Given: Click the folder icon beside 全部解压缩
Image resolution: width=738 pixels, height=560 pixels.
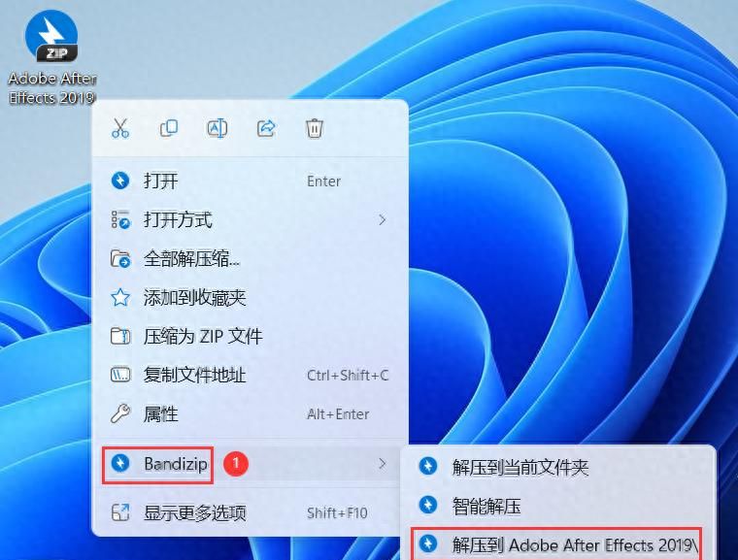Looking at the screenshot, I should 120,259.
